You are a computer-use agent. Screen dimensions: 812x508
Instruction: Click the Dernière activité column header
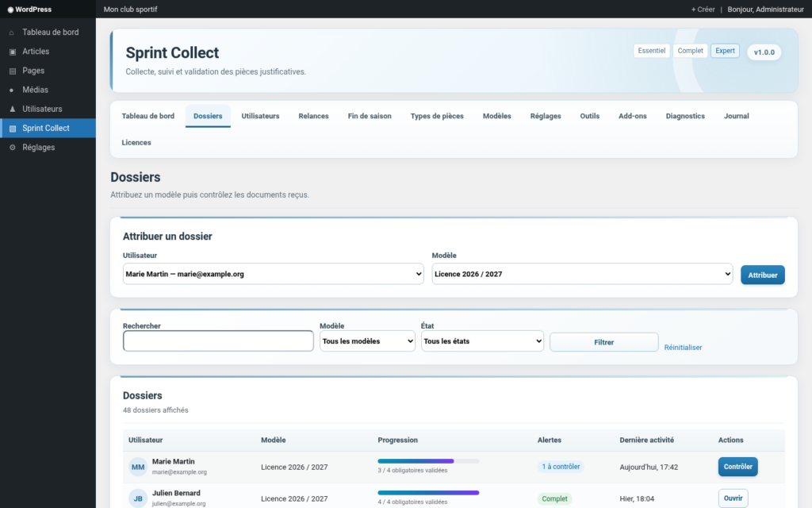(x=647, y=440)
